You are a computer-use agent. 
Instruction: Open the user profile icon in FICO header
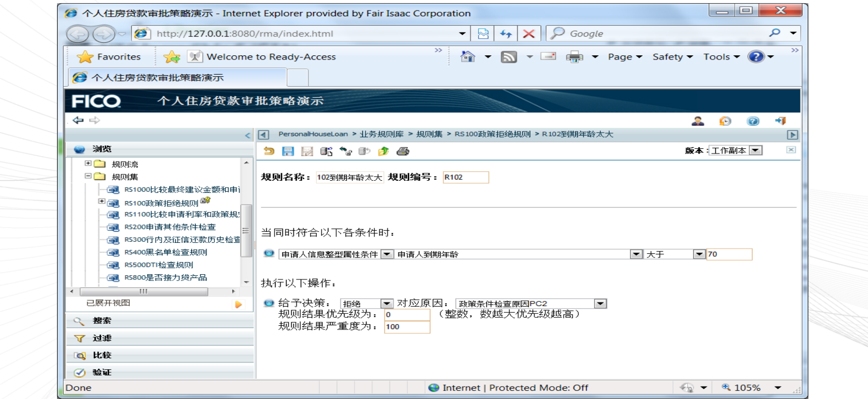click(x=698, y=121)
